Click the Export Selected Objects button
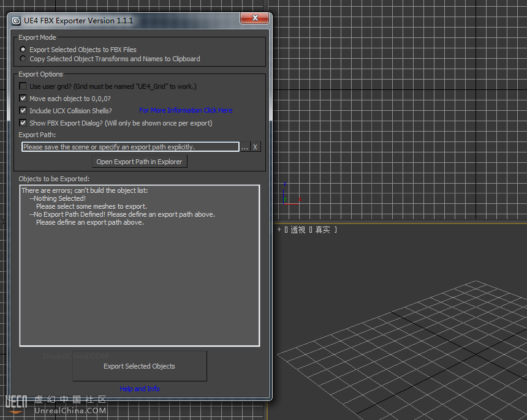The image size is (527, 420). (140, 366)
